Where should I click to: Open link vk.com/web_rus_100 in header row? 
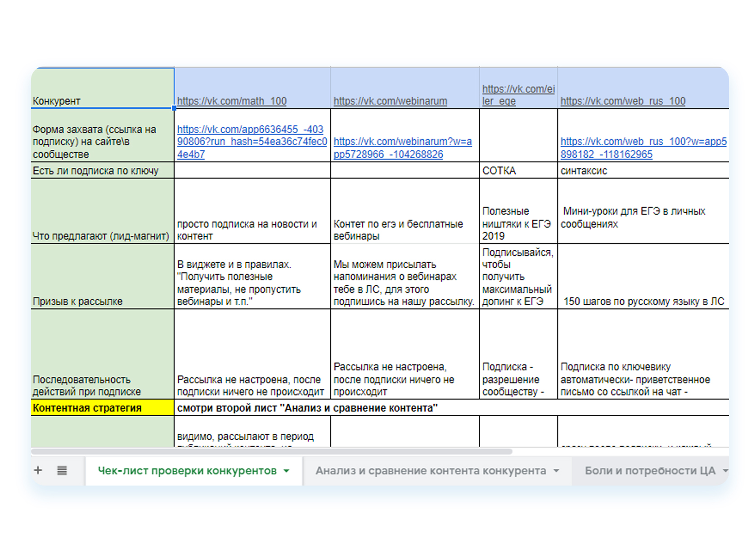[x=623, y=101]
